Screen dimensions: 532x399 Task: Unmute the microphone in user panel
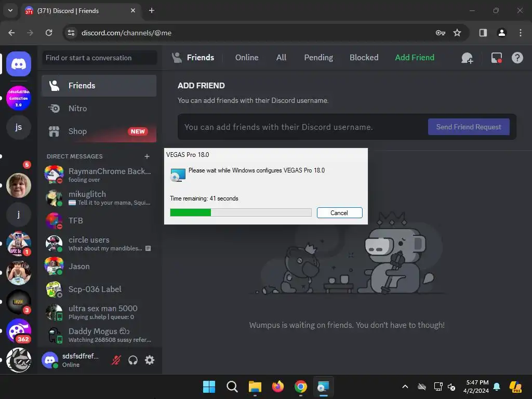tap(116, 360)
